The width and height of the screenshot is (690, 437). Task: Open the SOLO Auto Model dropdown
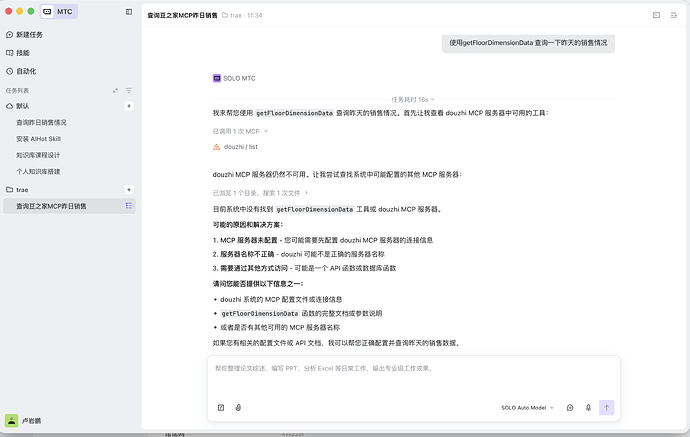pos(527,408)
